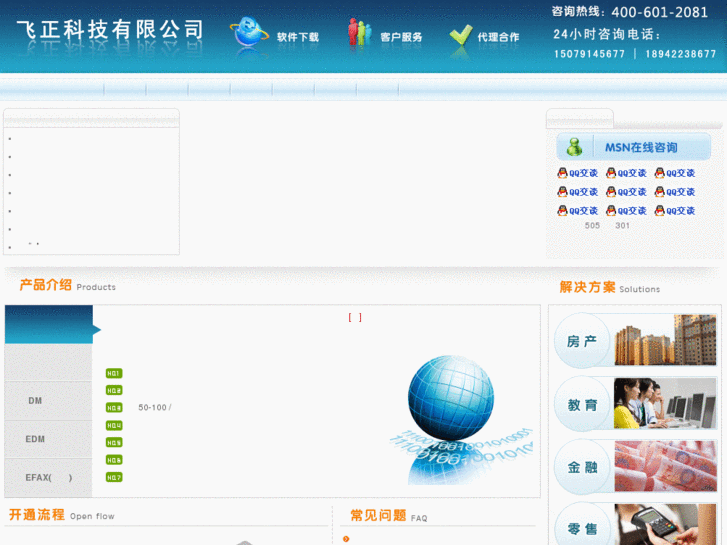Image resolution: width=727 pixels, height=545 pixels.
Task: Select the EFAX product tab
Action: 48,478
